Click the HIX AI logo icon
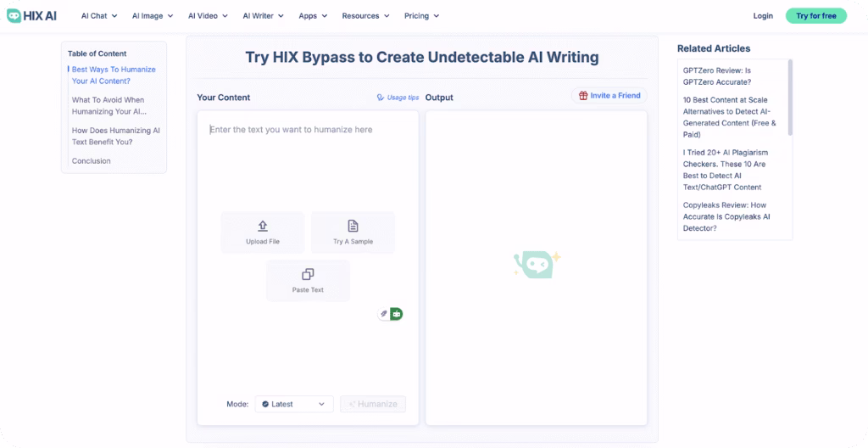This screenshot has height=448, width=868. [14, 16]
